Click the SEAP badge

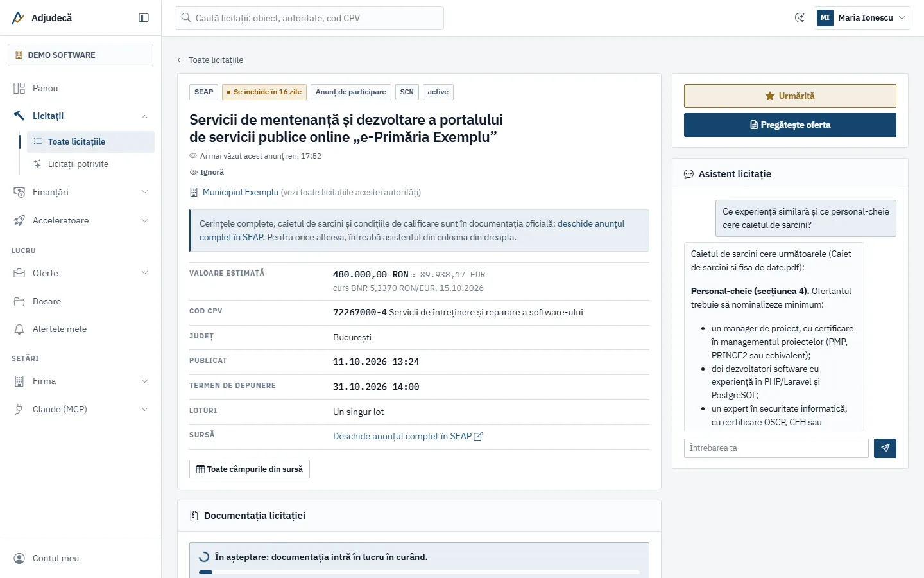click(203, 92)
